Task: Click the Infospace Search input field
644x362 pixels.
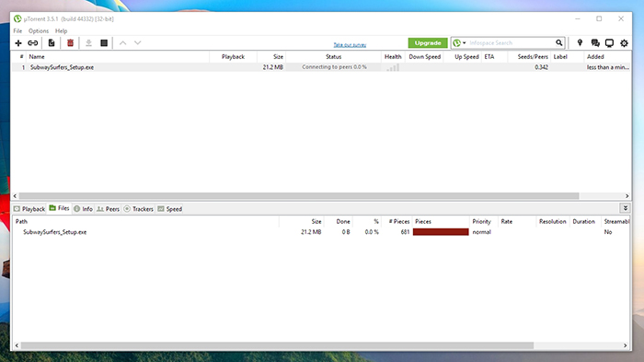Action: click(x=511, y=42)
